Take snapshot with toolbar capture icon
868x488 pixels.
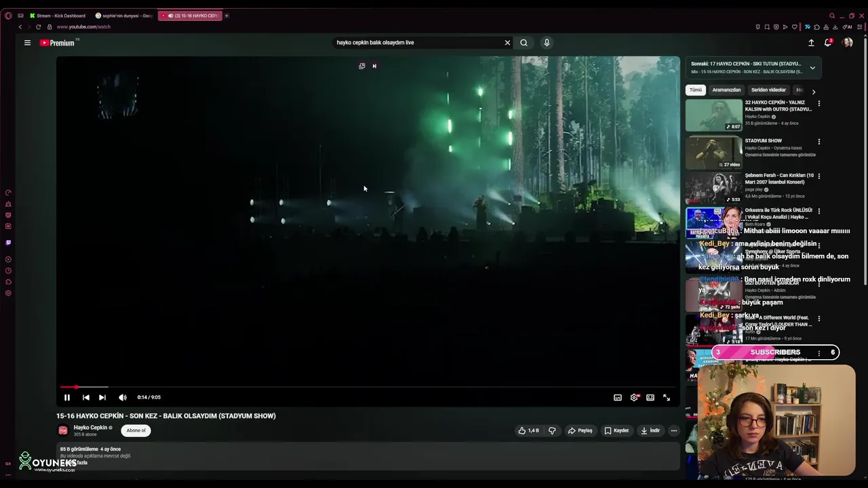point(767,27)
